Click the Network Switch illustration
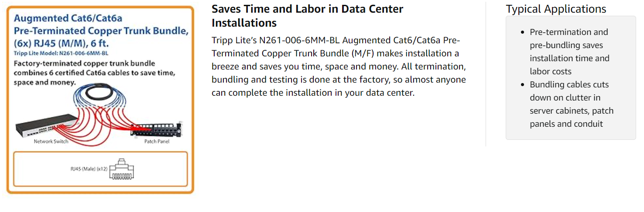 coord(44,125)
